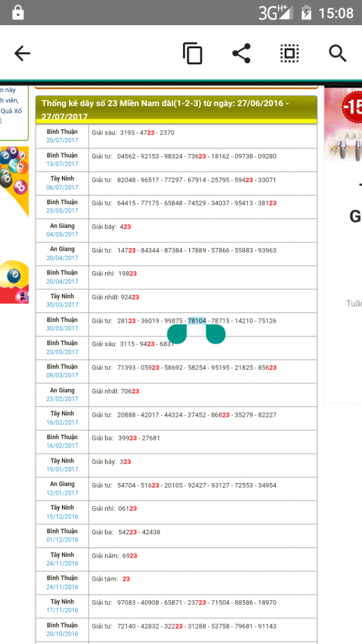Viewport: 362px width, 644px height.
Task: Tap the number 14723 in An Giang row
Action: pyautogui.click(x=126, y=251)
